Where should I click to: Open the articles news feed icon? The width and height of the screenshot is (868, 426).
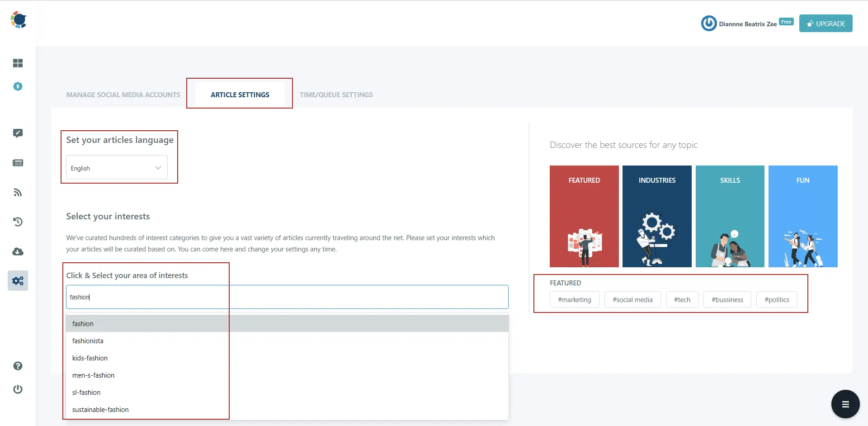18,163
